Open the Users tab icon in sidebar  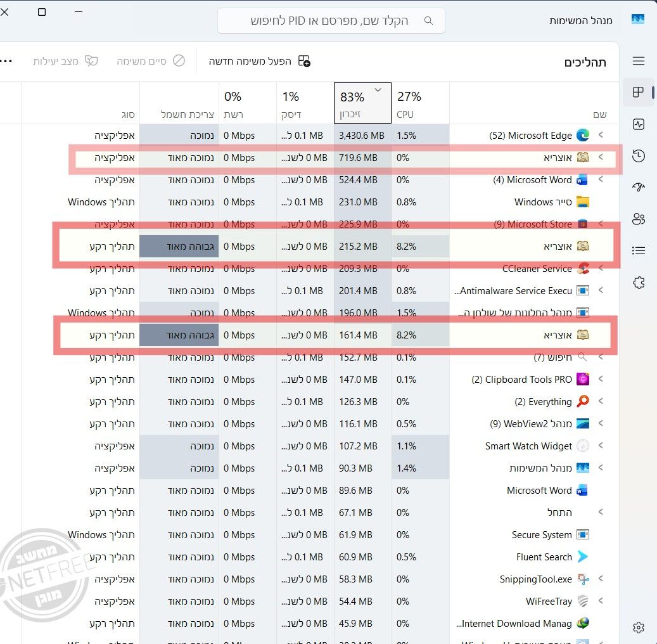point(639,219)
